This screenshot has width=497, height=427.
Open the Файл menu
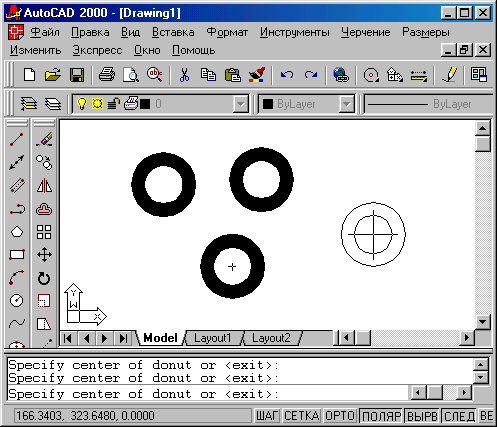45,32
